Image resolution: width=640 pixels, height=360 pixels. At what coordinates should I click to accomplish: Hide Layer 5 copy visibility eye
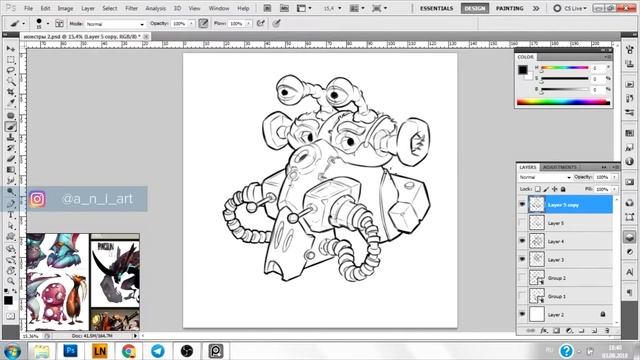coord(522,204)
